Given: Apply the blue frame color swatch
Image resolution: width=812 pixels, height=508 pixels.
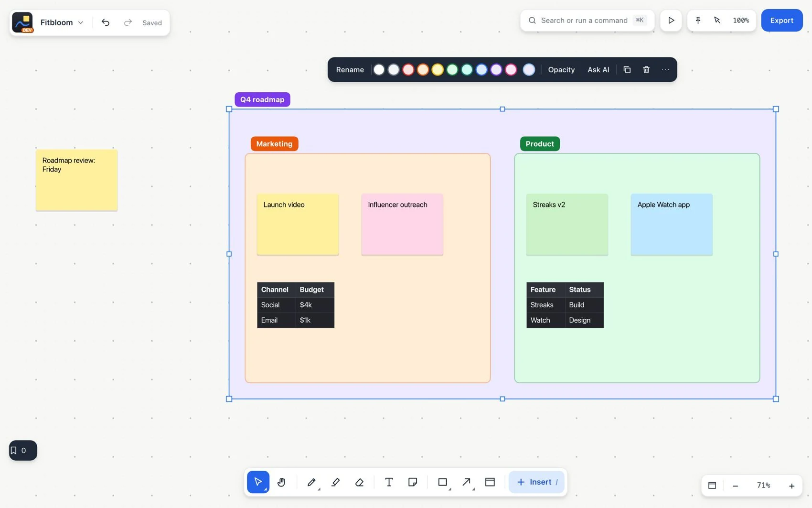Looking at the screenshot, I should point(481,70).
